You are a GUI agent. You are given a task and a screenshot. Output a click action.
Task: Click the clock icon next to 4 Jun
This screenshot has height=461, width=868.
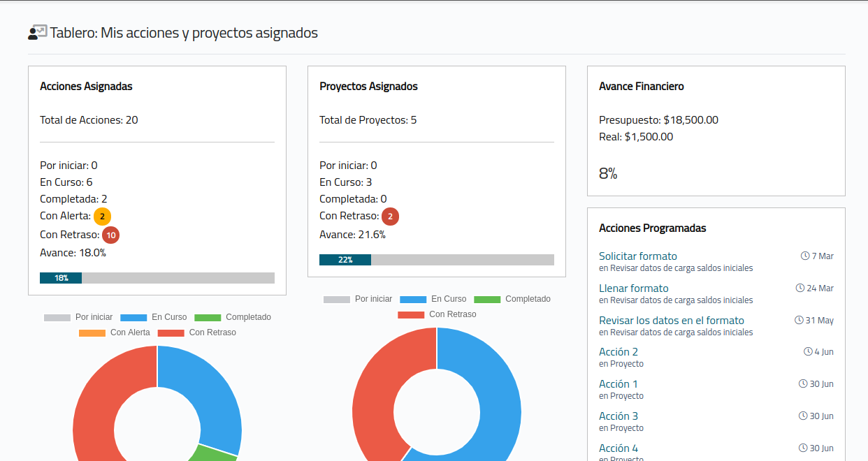808,352
